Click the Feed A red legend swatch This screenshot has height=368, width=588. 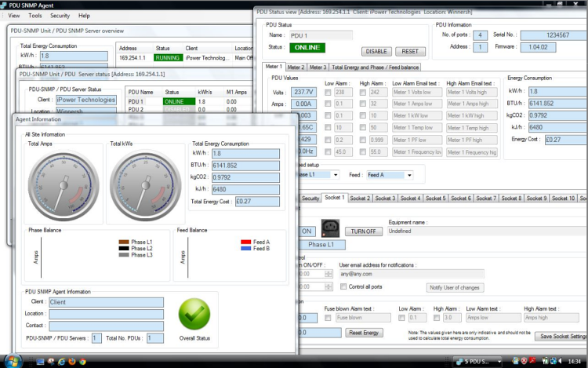point(246,242)
